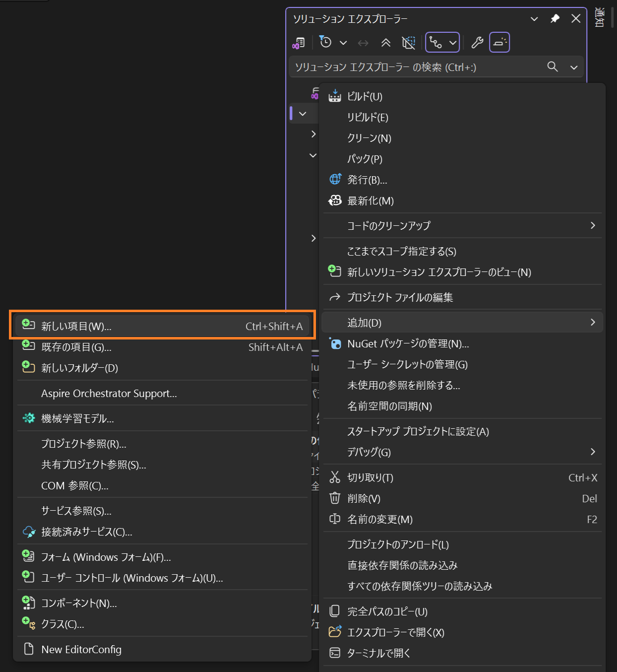Click the scissors cut icon
Screen dimensions: 617x672
[335, 477]
